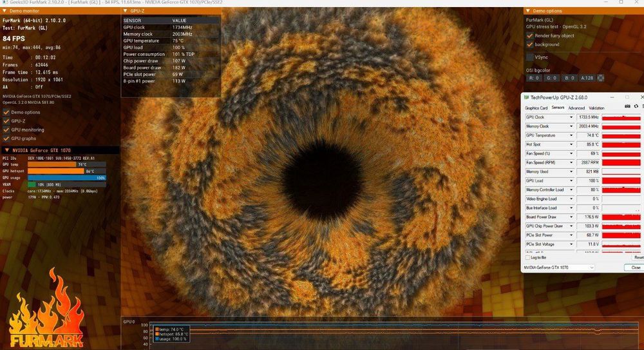Collapse the Demo monitor panel
Screen dimensions: 644x350
pos(5,11)
